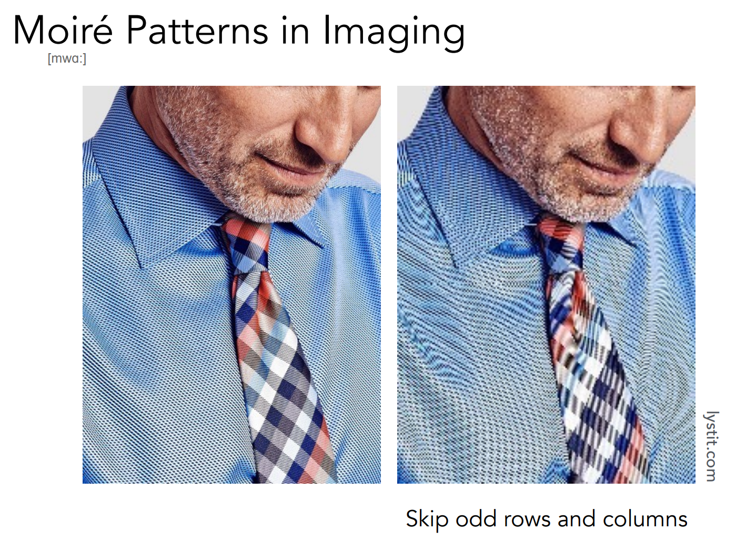This screenshot has height=550, width=756.
Task: Select the downsampled right photo with moiré
Action: pyautogui.click(x=546, y=285)
